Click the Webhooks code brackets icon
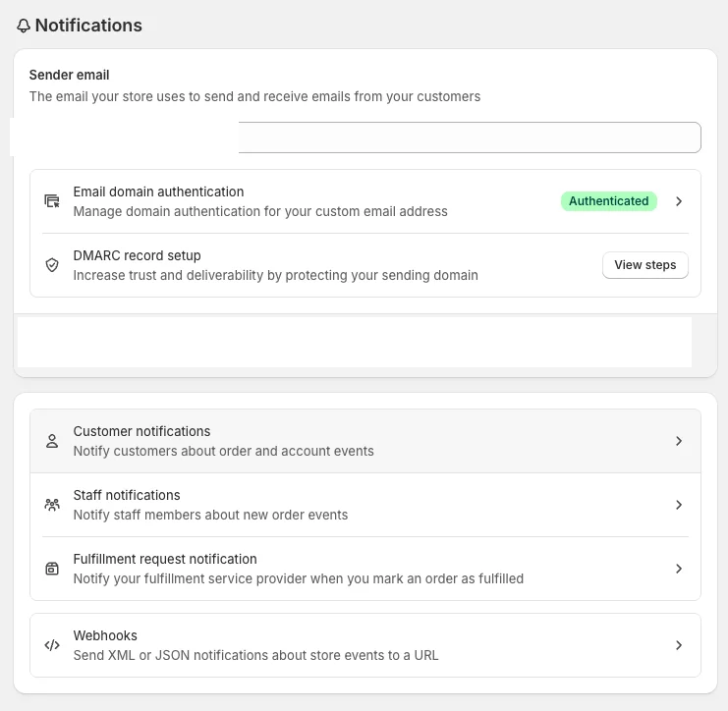The image size is (728, 711). [x=52, y=645]
